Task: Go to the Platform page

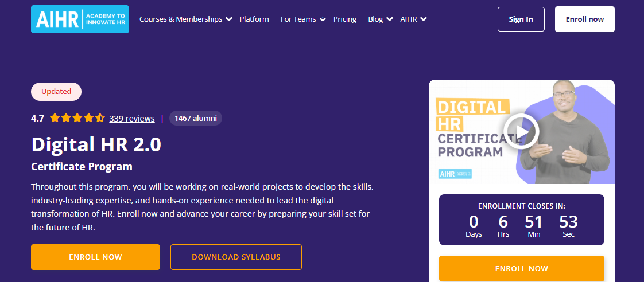Action: (254, 19)
